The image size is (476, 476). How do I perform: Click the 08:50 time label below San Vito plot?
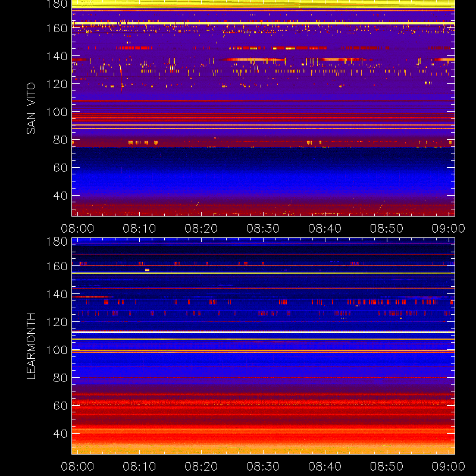tap(387, 228)
